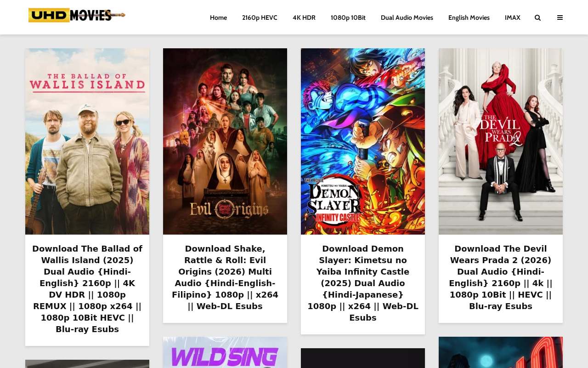Open the IMAX category
The image size is (588, 368).
513,17
